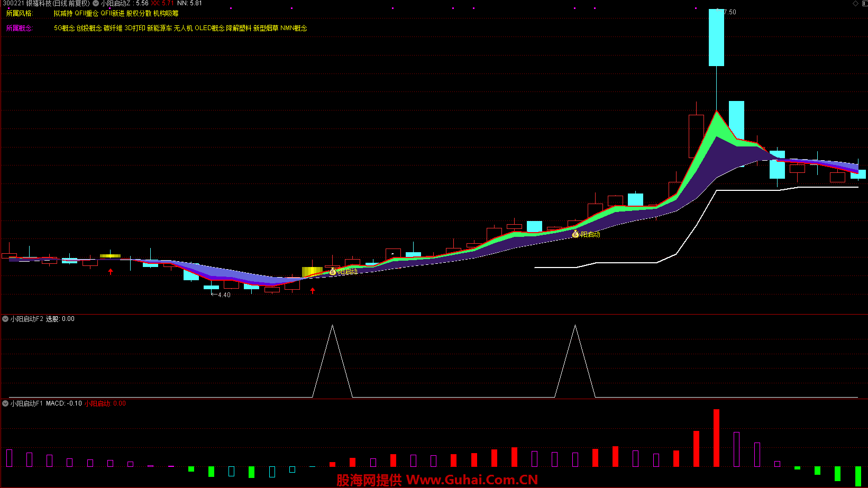Viewport: 868px width, 488px height.
Task: Click the 所属概念 label
Action: point(20,28)
